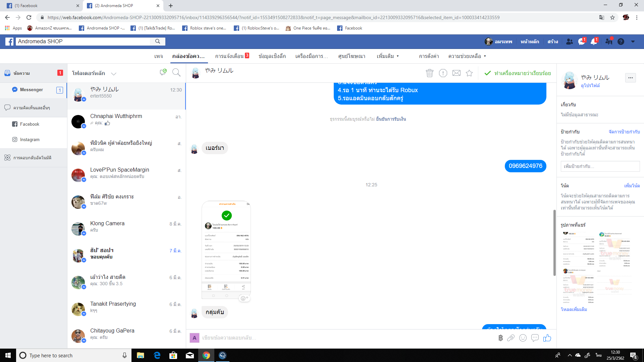644x362 pixels.
Task: Send a thumbs-up like
Action: 547,338
